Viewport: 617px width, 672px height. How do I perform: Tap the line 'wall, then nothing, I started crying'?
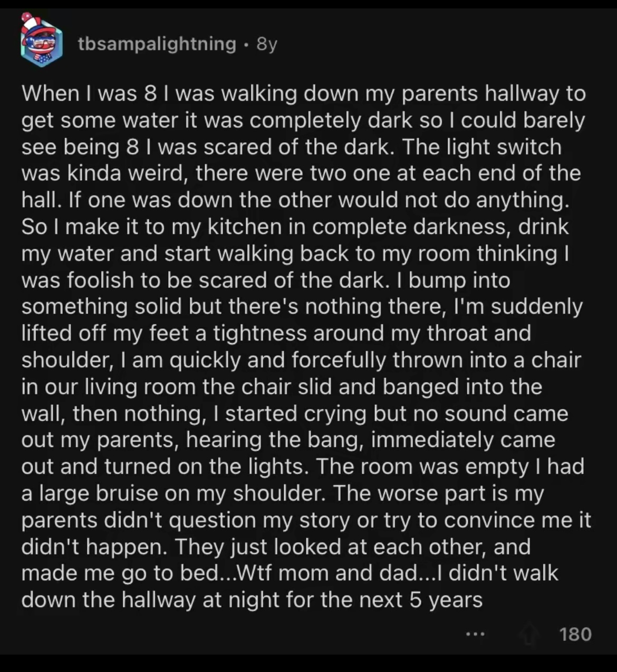pos(295,413)
